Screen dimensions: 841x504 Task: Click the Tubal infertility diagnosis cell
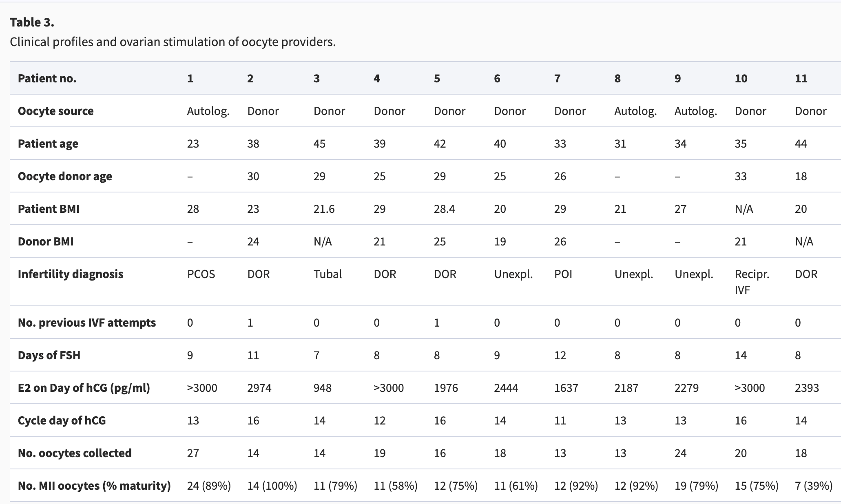[x=328, y=274]
